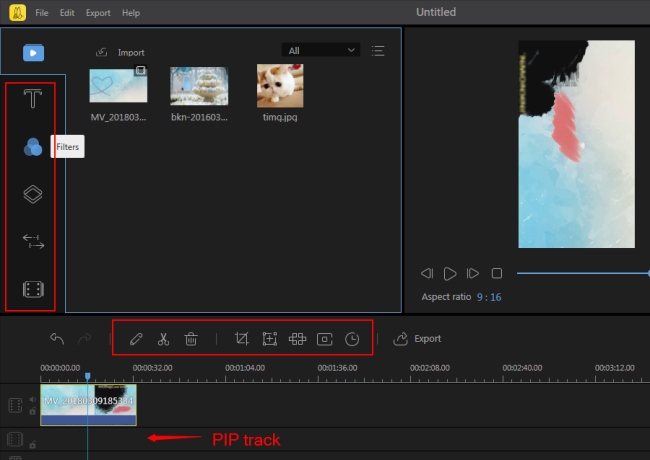Expand the All media filter dropdown
The image size is (650, 460).
tap(322, 50)
